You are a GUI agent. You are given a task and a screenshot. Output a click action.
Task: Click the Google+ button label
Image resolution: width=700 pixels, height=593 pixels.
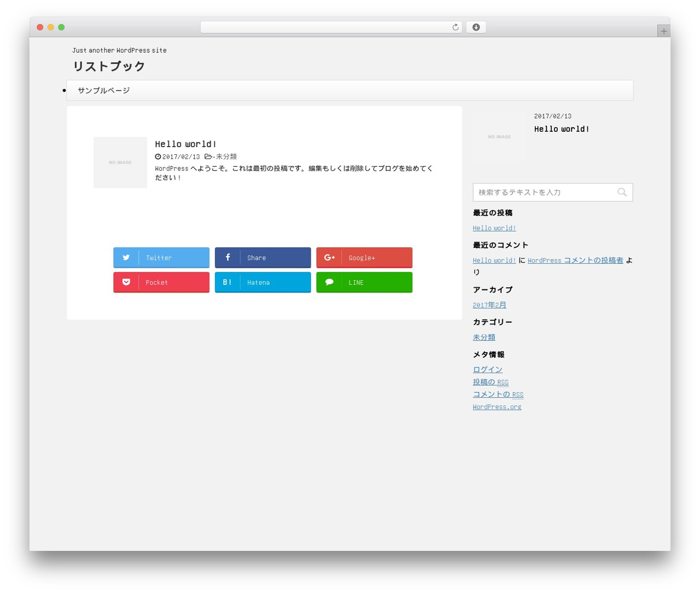[362, 258]
